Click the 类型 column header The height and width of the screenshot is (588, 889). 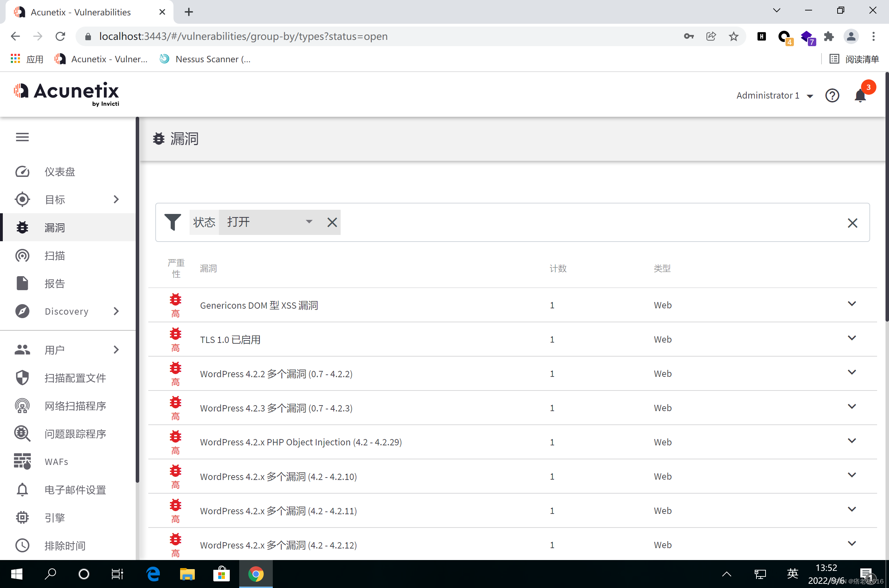(x=662, y=268)
